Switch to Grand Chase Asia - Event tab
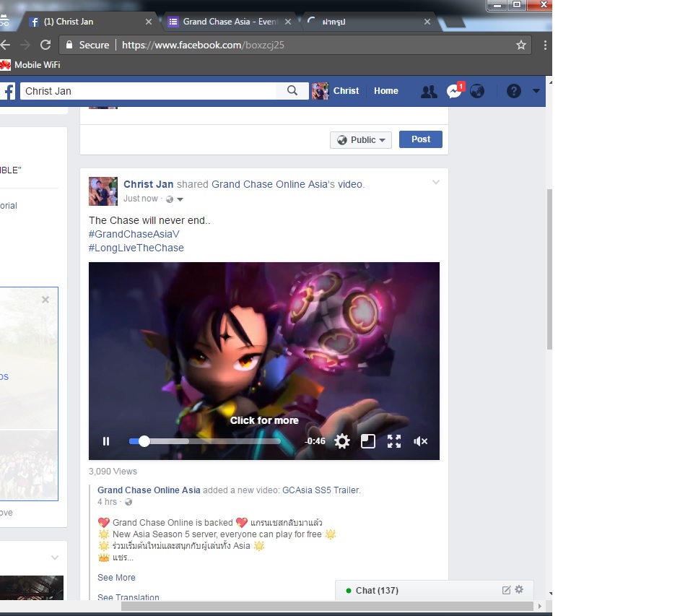Image resolution: width=693 pixels, height=616 pixels. coord(229,21)
